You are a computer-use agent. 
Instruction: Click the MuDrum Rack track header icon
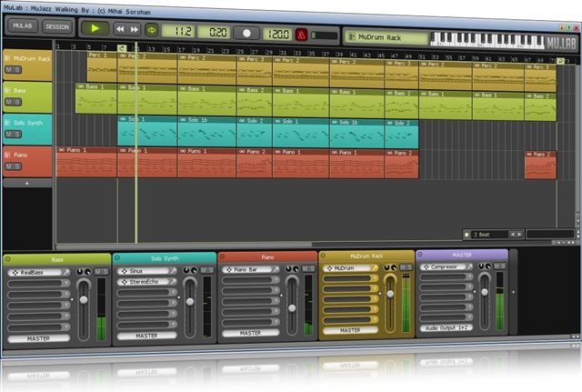click(7, 58)
